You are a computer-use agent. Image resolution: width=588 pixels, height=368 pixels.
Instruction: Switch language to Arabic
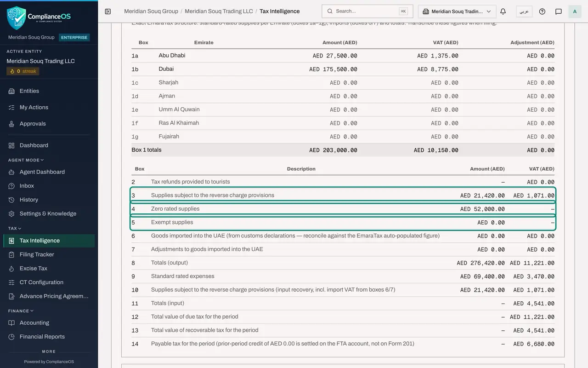pyautogui.click(x=524, y=11)
